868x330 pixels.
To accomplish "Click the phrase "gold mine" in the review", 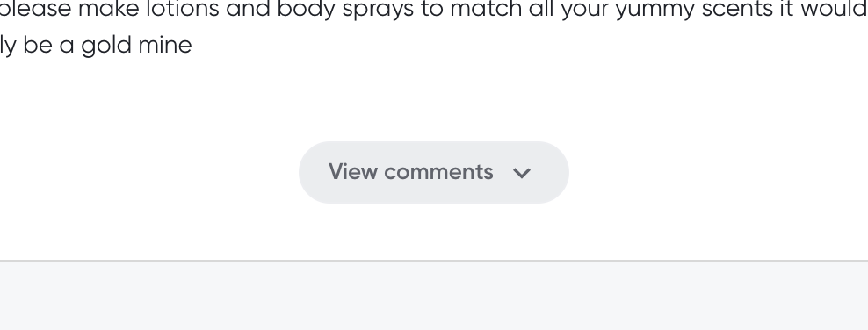I will pos(136,46).
